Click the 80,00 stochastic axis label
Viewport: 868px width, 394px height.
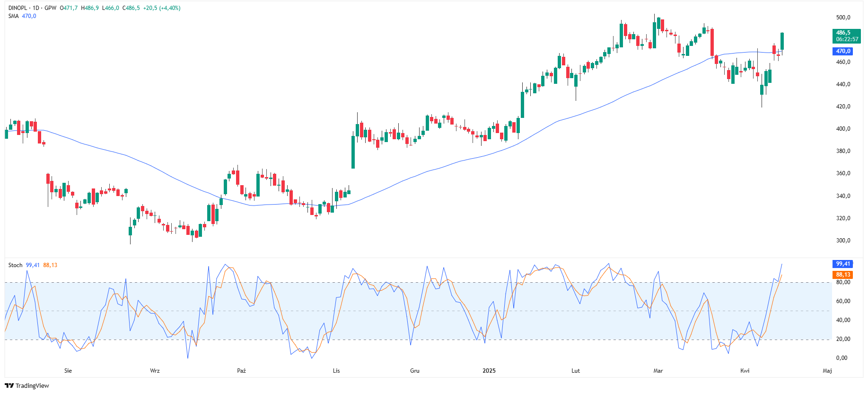click(843, 282)
